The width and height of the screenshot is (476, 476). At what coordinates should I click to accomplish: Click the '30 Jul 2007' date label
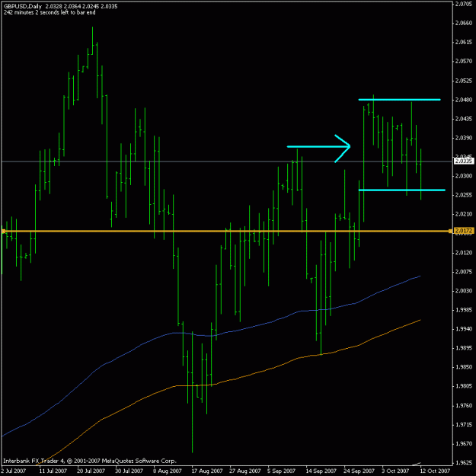pyautogui.click(x=129, y=471)
